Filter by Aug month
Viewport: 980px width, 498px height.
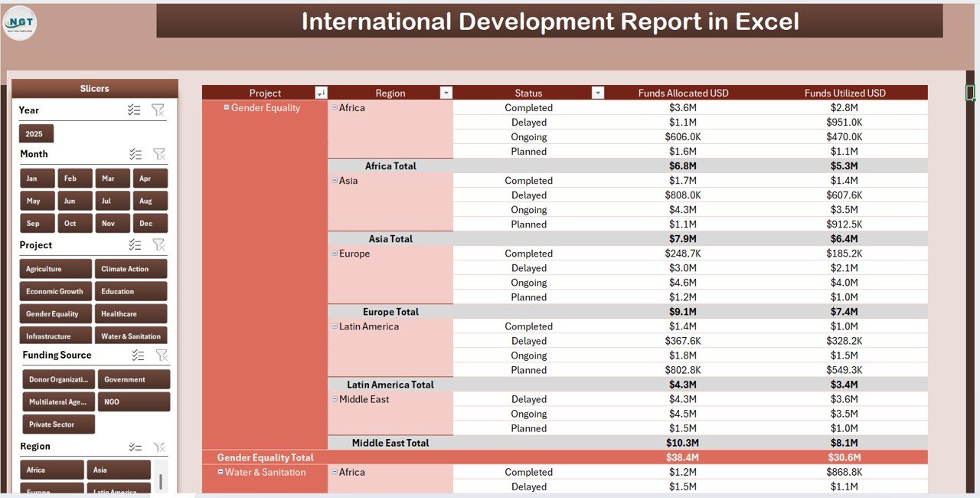(150, 201)
